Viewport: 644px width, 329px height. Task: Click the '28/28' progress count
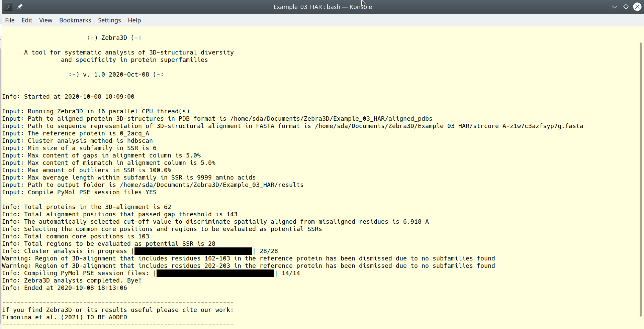[x=269, y=251]
